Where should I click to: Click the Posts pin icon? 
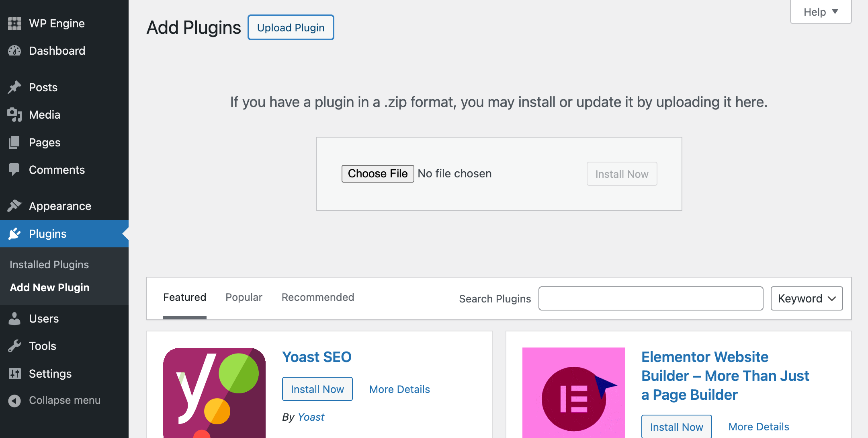[14, 87]
